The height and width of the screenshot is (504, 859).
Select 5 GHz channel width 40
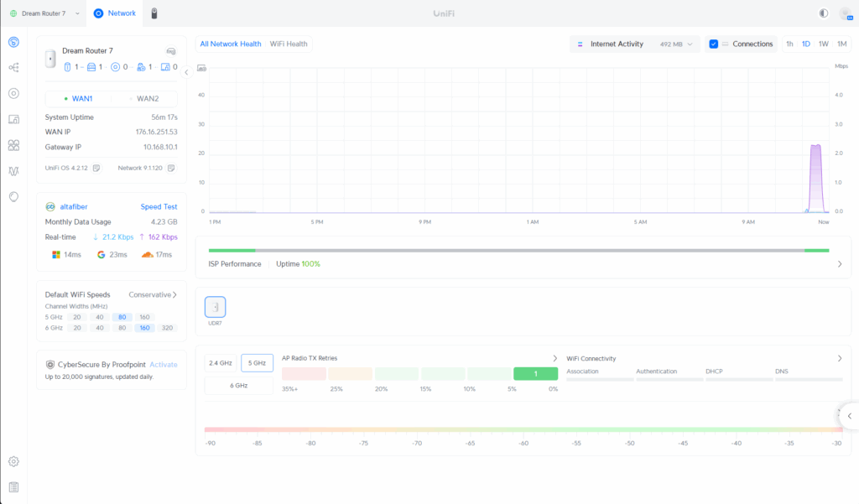pos(100,317)
